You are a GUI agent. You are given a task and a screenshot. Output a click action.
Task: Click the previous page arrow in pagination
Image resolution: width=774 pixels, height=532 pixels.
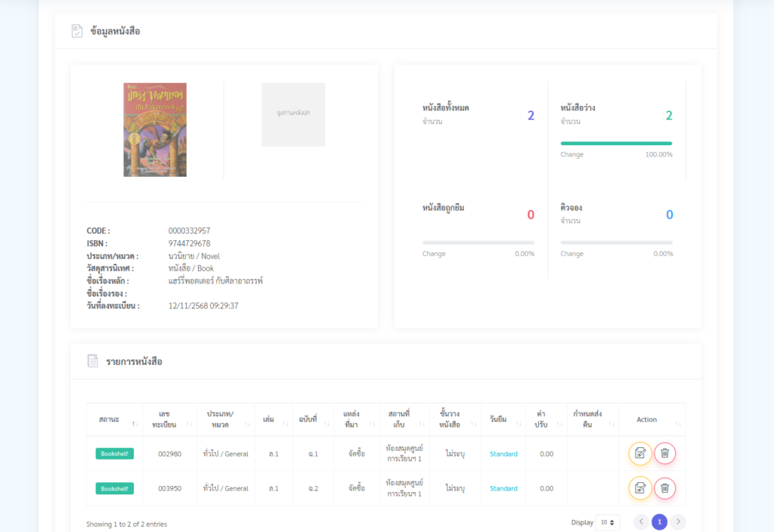pos(641,521)
